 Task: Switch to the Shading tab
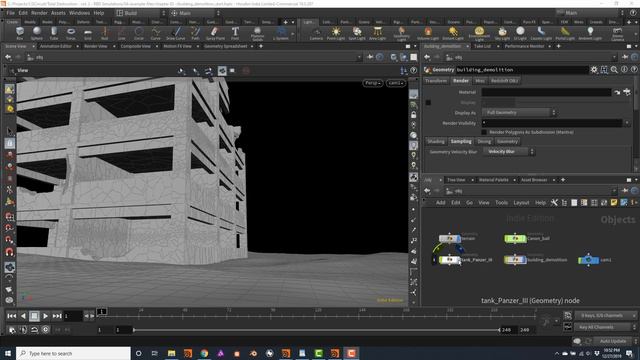[436, 142]
